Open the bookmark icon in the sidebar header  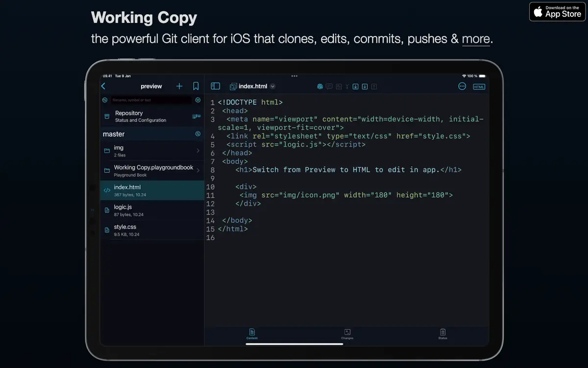point(196,86)
